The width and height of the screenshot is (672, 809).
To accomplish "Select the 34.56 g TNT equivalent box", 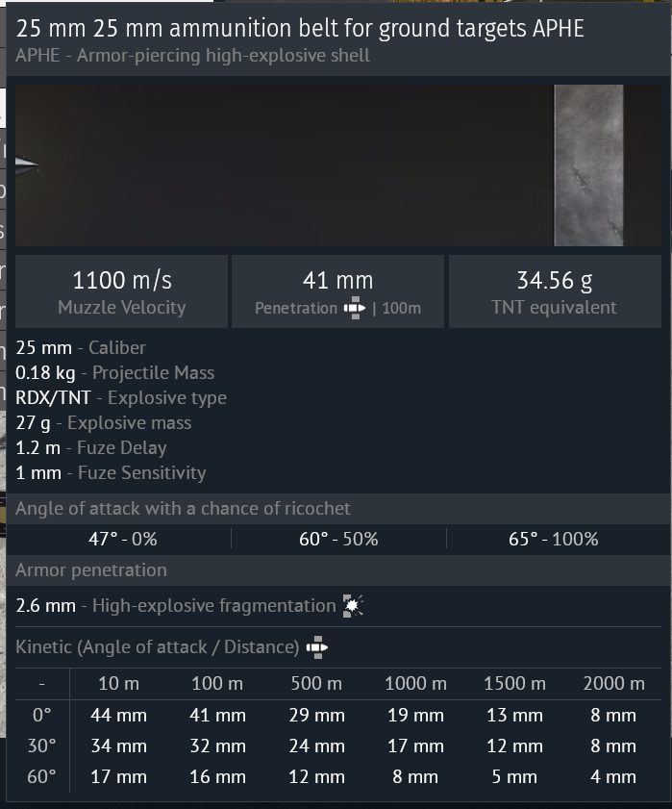I will tap(554, 292).
